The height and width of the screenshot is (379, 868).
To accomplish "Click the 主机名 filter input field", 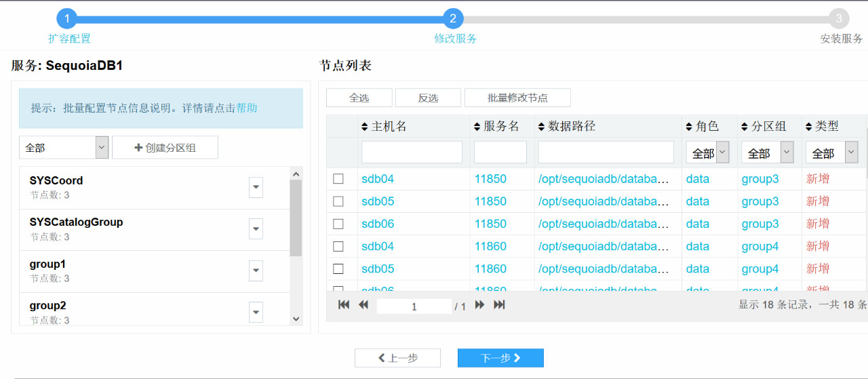I will pyautogui.click(x=412, y=153).
